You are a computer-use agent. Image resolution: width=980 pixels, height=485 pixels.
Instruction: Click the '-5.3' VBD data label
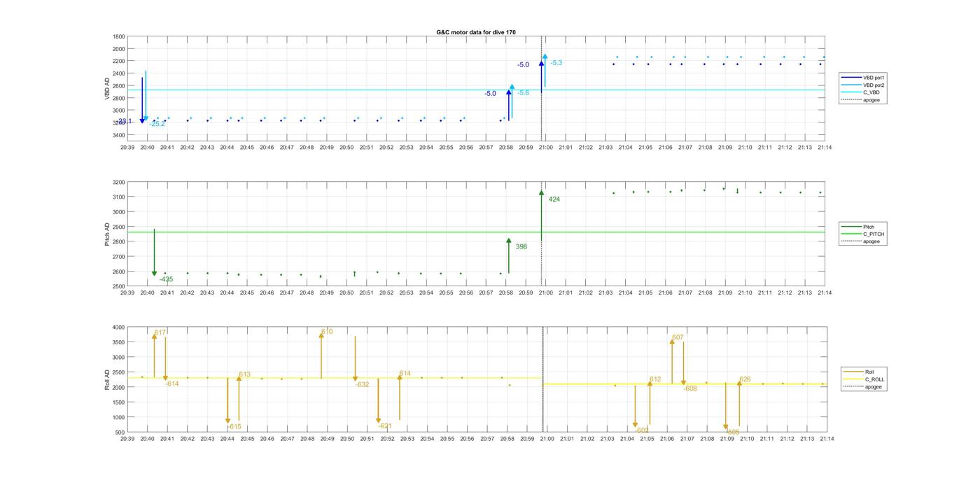pyautogui.click(x=556, y=63)
